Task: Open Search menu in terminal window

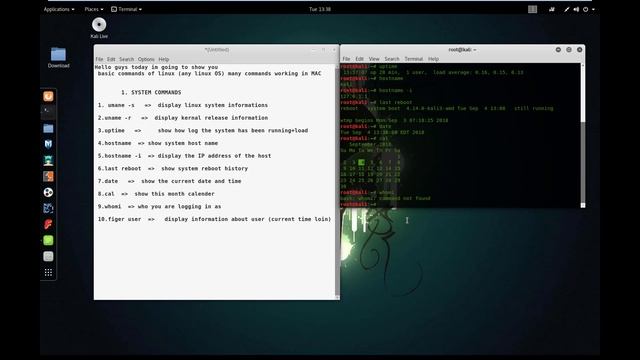Action: pyautogui.click(x=392, y=59)
